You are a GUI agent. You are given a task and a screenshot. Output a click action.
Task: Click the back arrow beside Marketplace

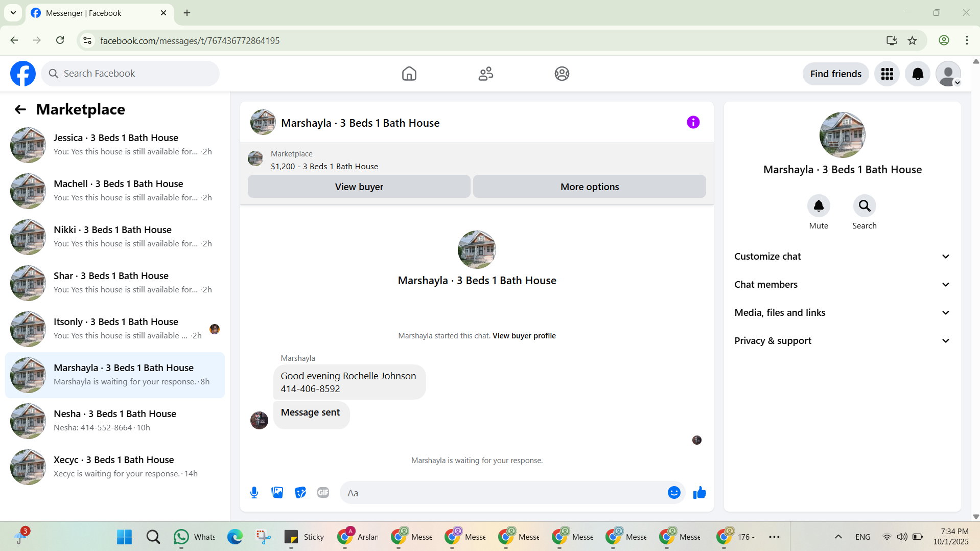click(20, 109)
